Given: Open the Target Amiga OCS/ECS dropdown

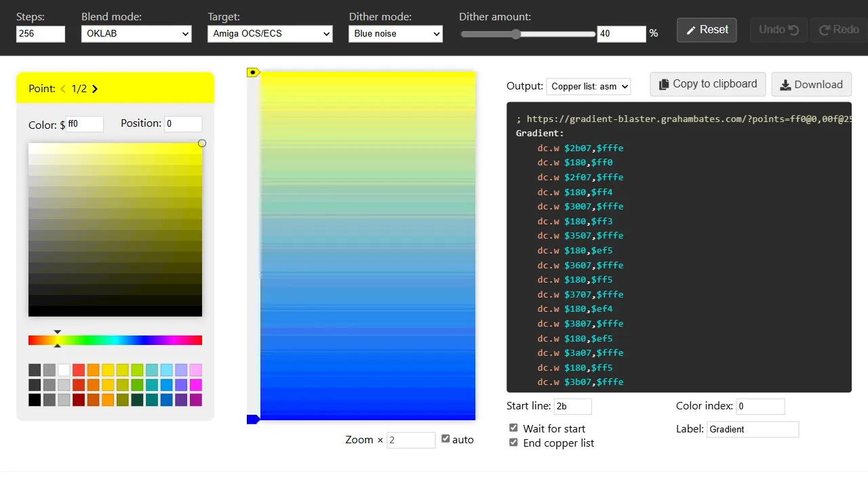Looking at the screenshot, I should tap(270, 33).
